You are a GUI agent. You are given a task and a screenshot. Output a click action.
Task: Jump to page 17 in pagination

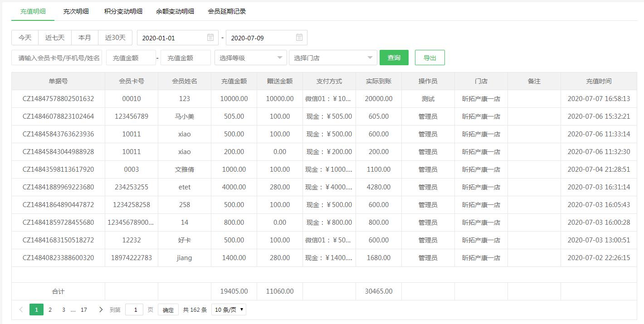(83, 309)
